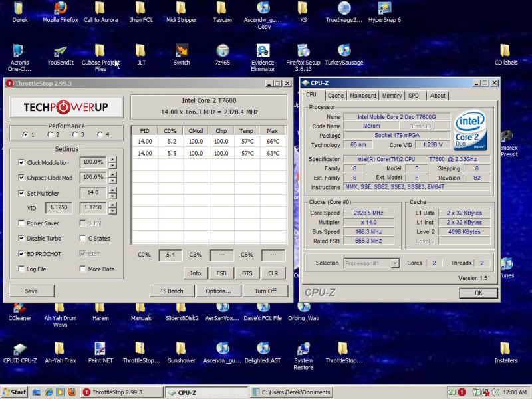Switch to Documents folder taskbar window
This screenshot has width=532, height=399.
click(x=292, y=392)
